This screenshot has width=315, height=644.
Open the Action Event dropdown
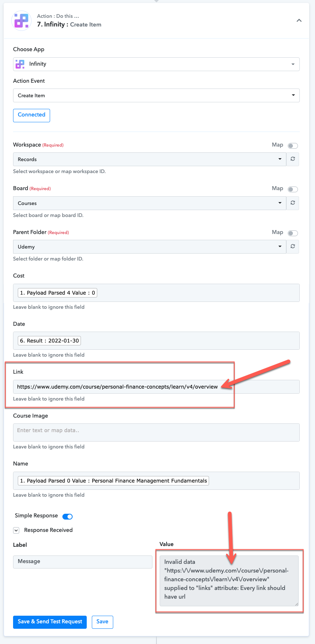(x=156, y=95)
